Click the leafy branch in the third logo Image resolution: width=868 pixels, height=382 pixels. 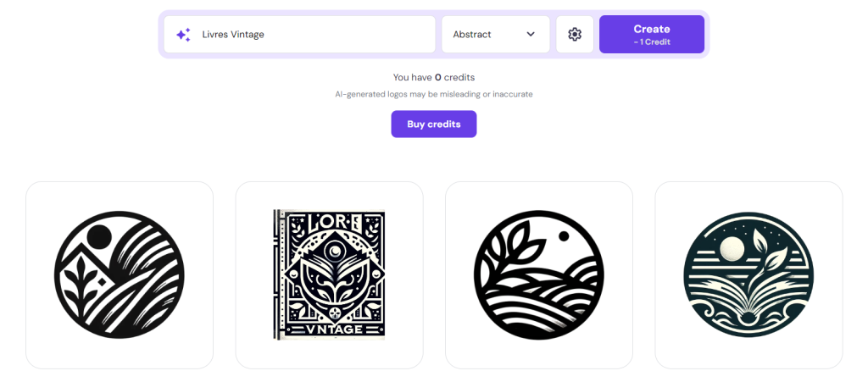point(510,249)
